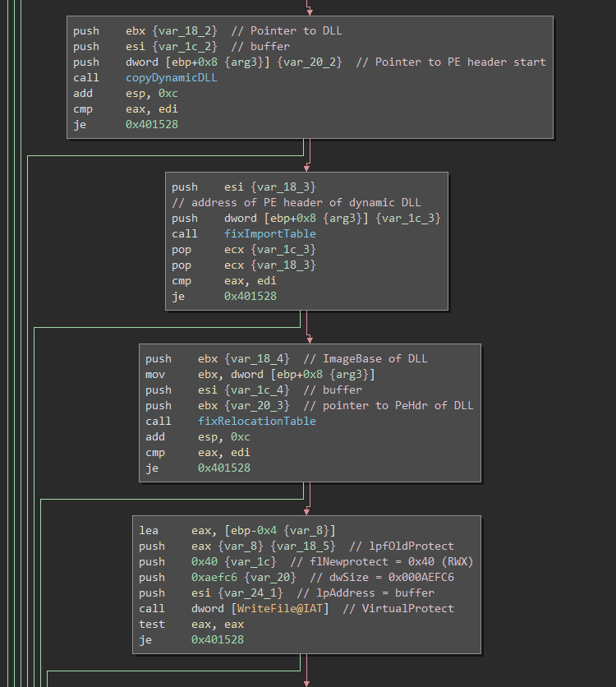This screenshot has height=687, width=616.
Task: Click the 'lpfOldProtect' comment
Action: 401,546
